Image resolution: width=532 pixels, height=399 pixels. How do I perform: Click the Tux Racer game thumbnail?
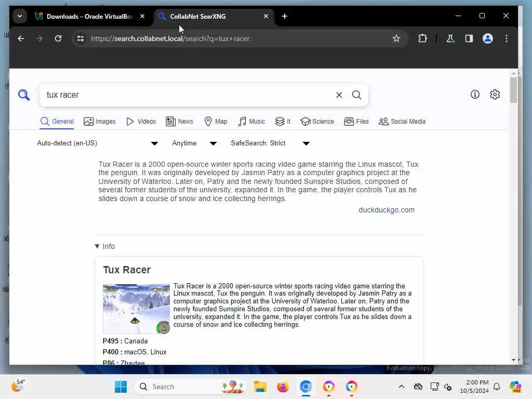click(x=136, y=309)
